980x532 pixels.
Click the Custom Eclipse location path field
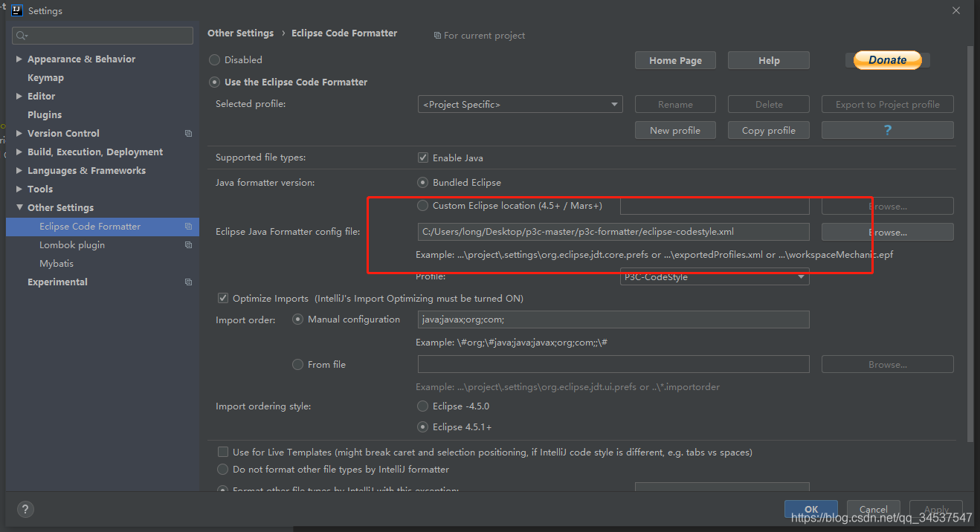point(715,206)
